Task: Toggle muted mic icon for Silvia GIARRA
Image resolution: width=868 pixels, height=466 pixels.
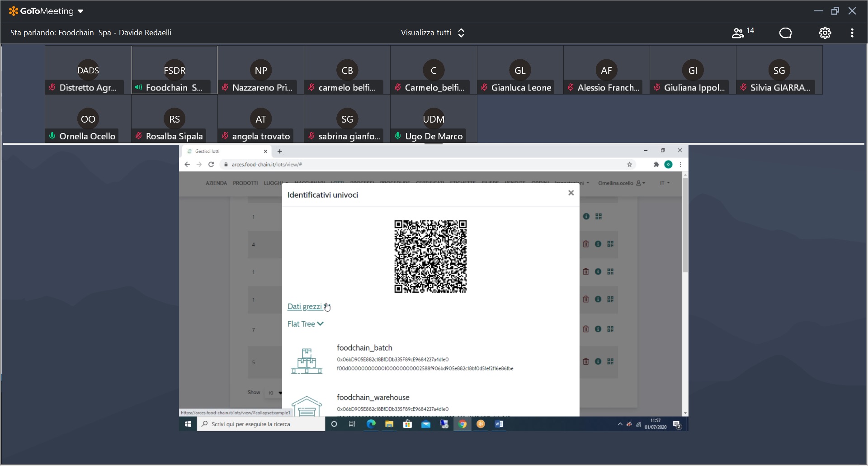Action: pos(743,87)
